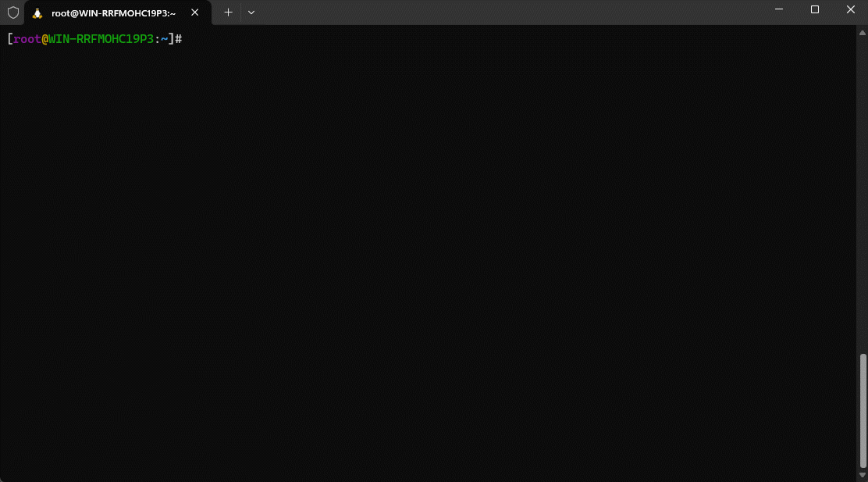Click the purple "root" username in prompt

coord(27,38)
